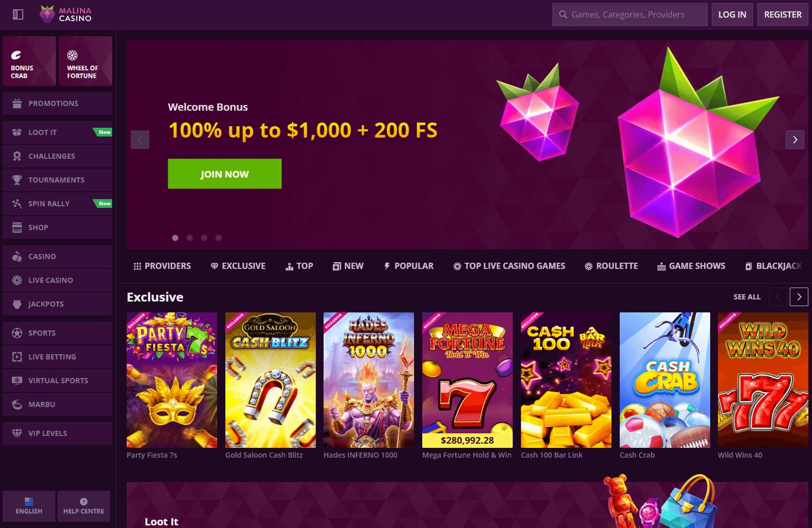812x528 pixels.
Task: Open the Wheel of Fortune tile
Action: tap(86, 61)
